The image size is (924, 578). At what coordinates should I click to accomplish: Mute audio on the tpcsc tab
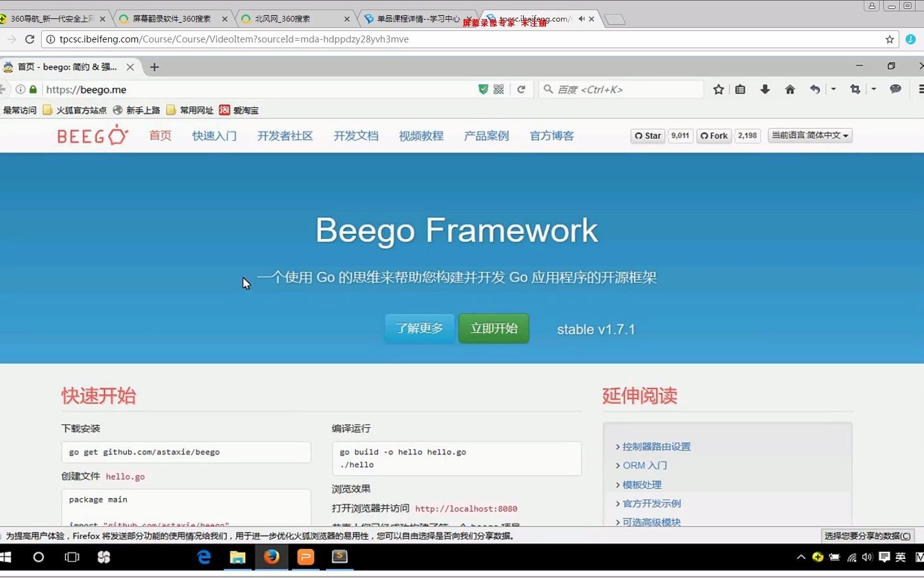tap(581, 19)
